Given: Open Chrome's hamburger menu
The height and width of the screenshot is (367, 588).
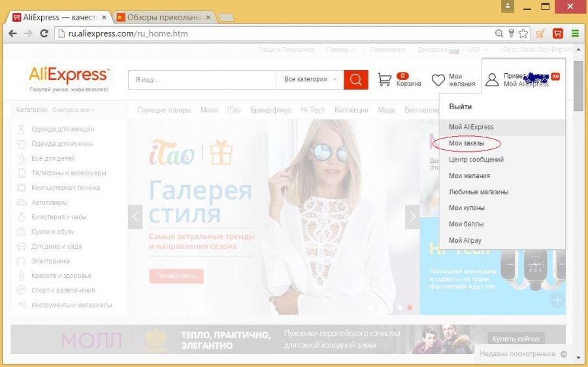Looking at the screenshot, I should pos(575,33).
